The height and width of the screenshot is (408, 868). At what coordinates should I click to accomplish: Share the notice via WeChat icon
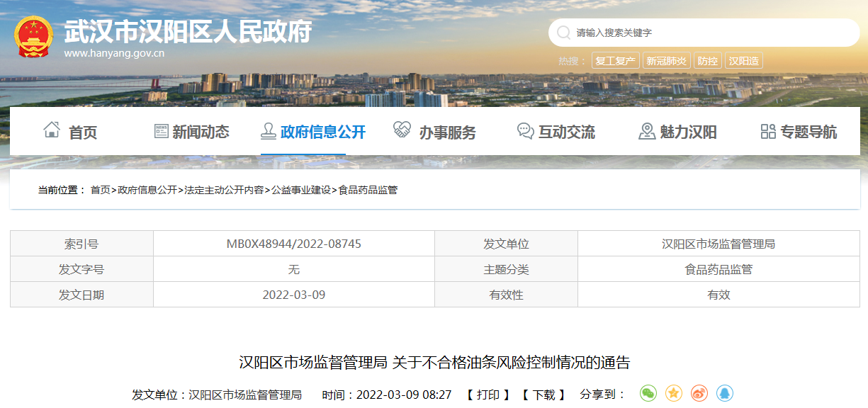[x=648, y=394]
